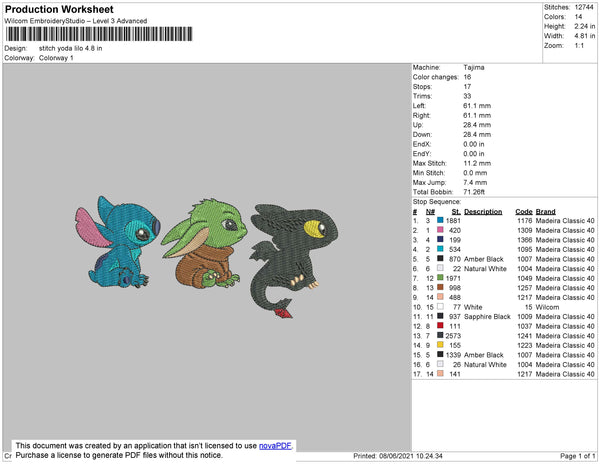Click the Max Stitch value 11.2 mm
This screenshot has height=464, width=600.
pos(477,163)
